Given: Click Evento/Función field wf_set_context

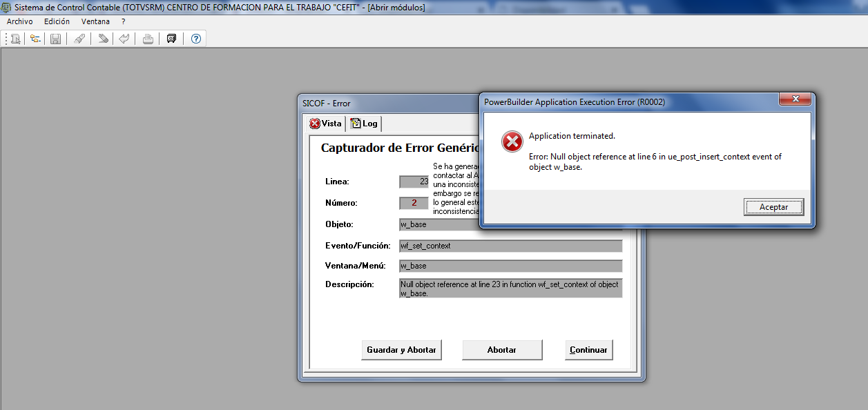Looking at the screenshot, I should (510, 246).
